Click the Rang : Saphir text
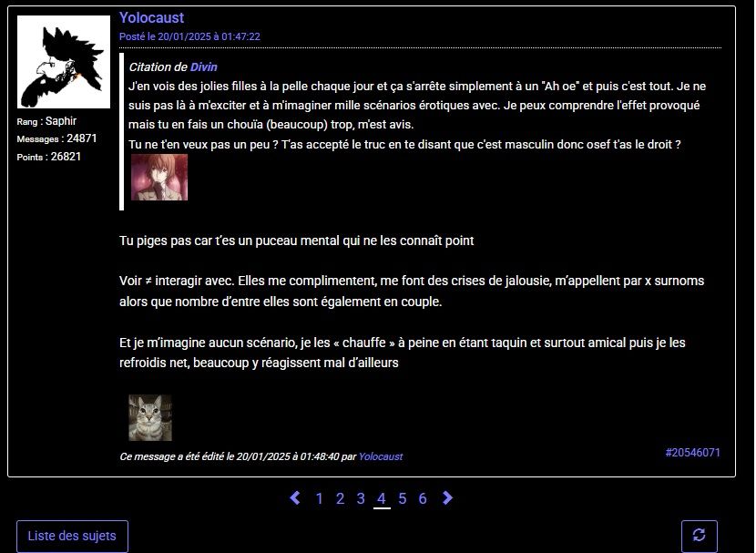This screenshot has height=553, width=756. (x=46, y=121)
